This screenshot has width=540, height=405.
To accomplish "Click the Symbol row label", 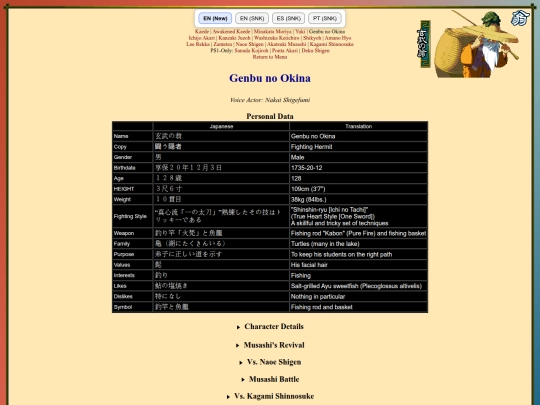I will click(123, 307).
